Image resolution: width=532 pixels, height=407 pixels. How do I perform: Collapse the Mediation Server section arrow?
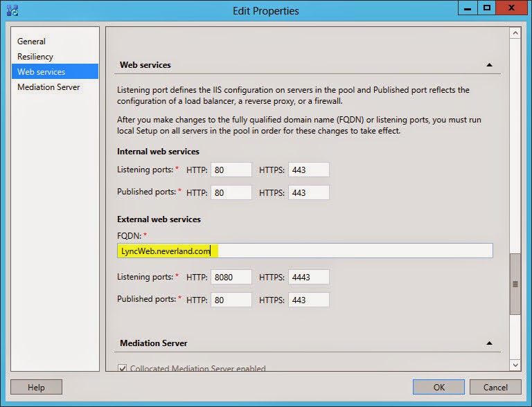(489, 343)
